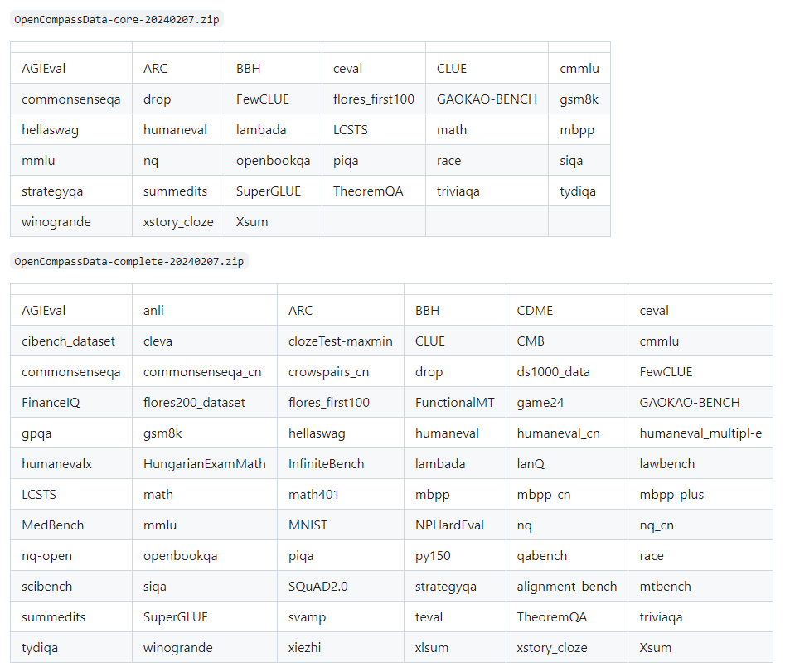Image resolution: width=790 pixels, height=672 pixels.
Task: Open the math dataset link
Action: (448, 129)
